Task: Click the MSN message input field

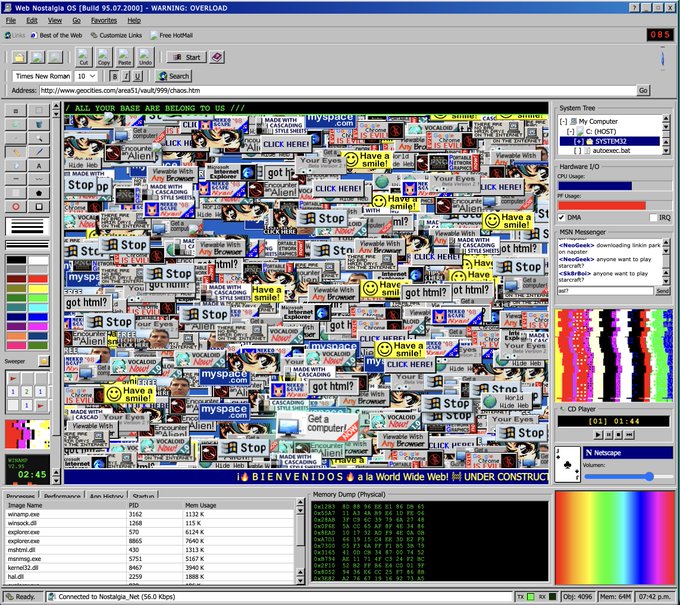Action: click(x=605, y=291)
